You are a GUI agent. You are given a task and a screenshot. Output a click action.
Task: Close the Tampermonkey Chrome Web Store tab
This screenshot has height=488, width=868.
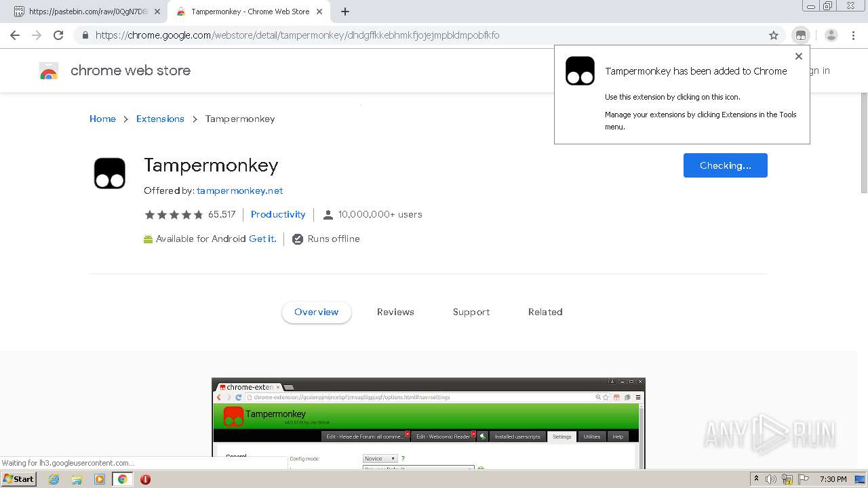pos(319,12)
